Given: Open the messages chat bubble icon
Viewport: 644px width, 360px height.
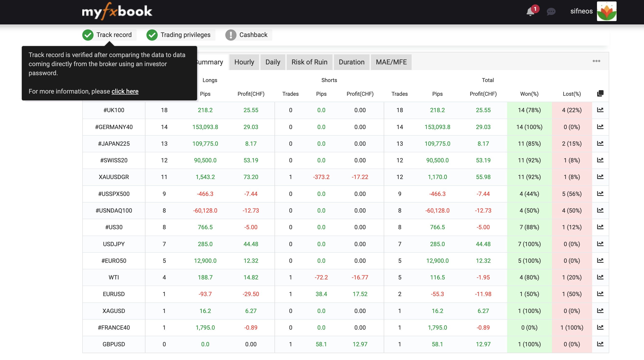Looking at the screenshot, I should [551, 12].
